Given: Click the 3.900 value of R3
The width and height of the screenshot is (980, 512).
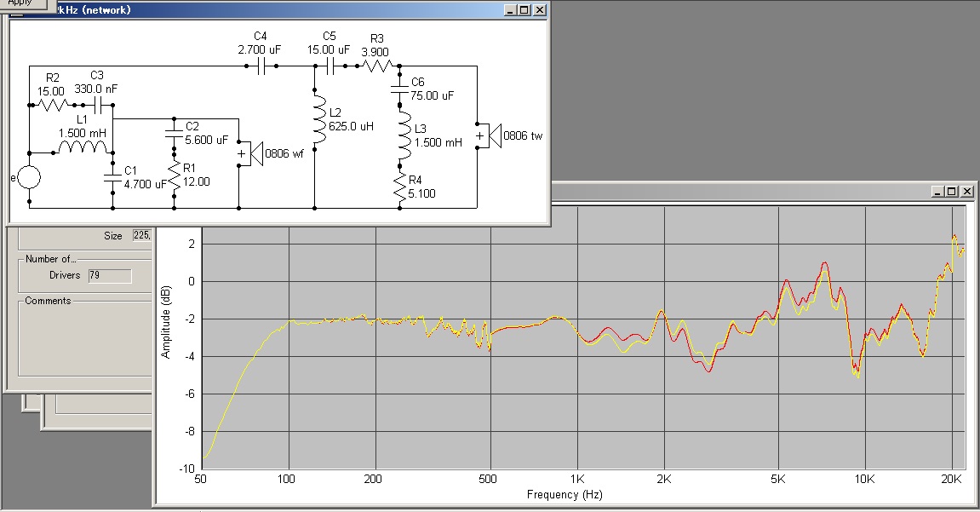Looking at the screenshot, I should (x=375, y=52).
